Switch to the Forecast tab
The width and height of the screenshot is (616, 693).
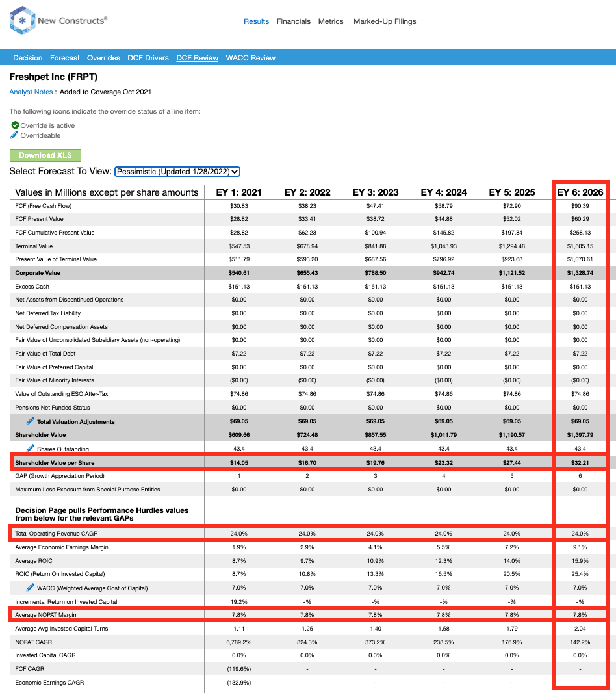65,58
